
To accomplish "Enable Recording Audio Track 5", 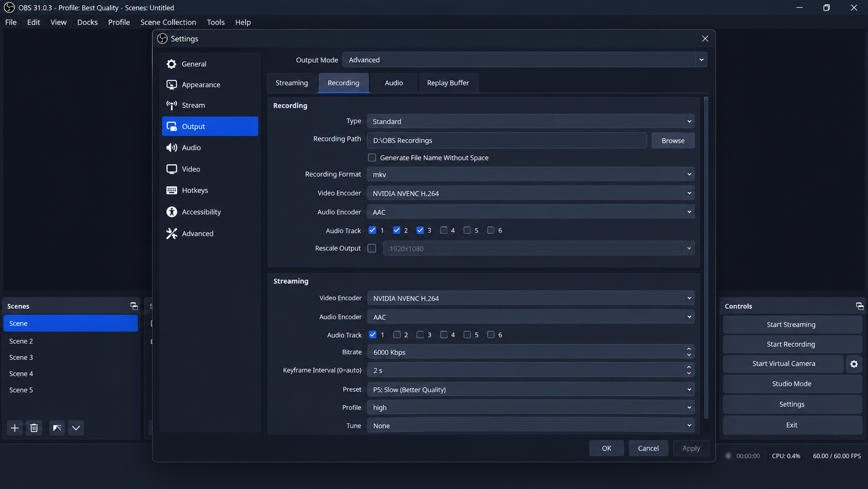I will tap(467, 230).
